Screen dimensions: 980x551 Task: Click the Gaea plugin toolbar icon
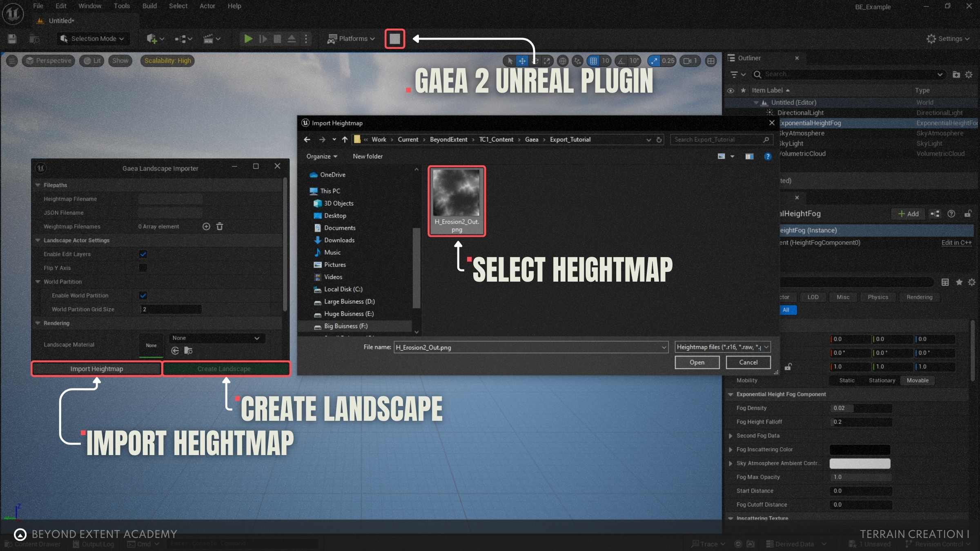click(394, 39)
